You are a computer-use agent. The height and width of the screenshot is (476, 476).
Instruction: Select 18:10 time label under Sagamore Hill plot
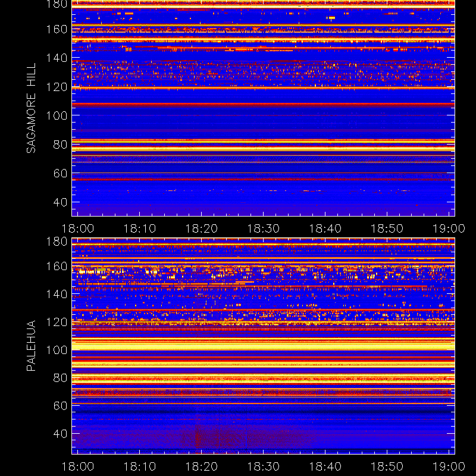(x=140, y=228)
